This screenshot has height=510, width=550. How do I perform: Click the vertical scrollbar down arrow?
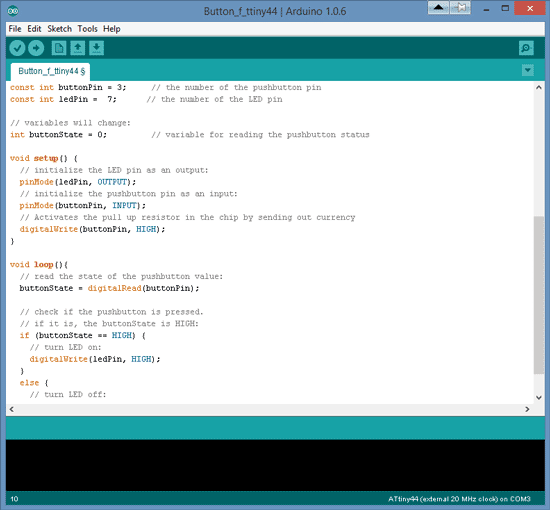(x=539, y=397)
